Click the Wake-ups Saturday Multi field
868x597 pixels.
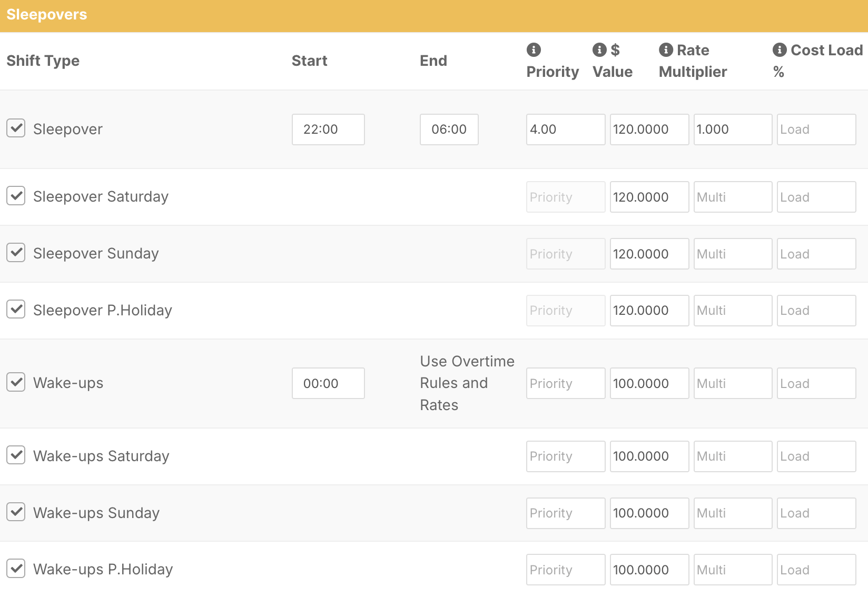point(733,456)
